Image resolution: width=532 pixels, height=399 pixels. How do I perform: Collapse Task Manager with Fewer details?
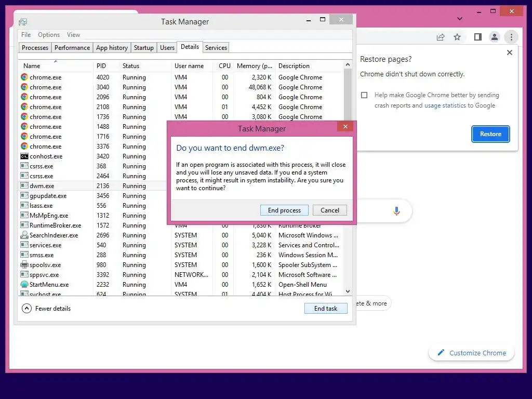pyautogui.click(x=46, y=309)
